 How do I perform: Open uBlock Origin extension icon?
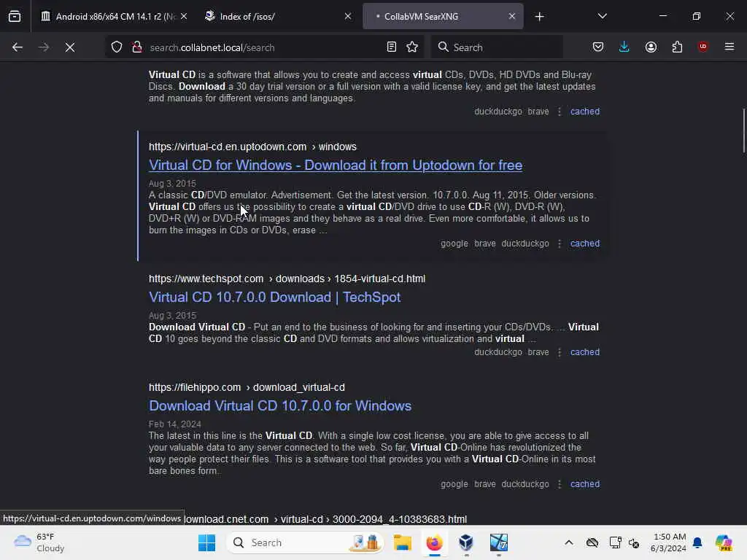tap(703, 47)
